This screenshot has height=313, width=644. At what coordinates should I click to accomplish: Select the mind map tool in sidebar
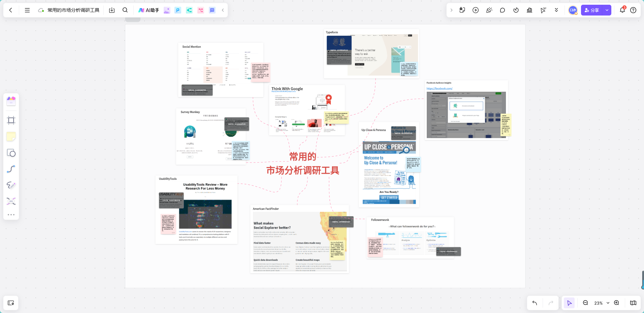pyautogui.click(x=11, y=201)
